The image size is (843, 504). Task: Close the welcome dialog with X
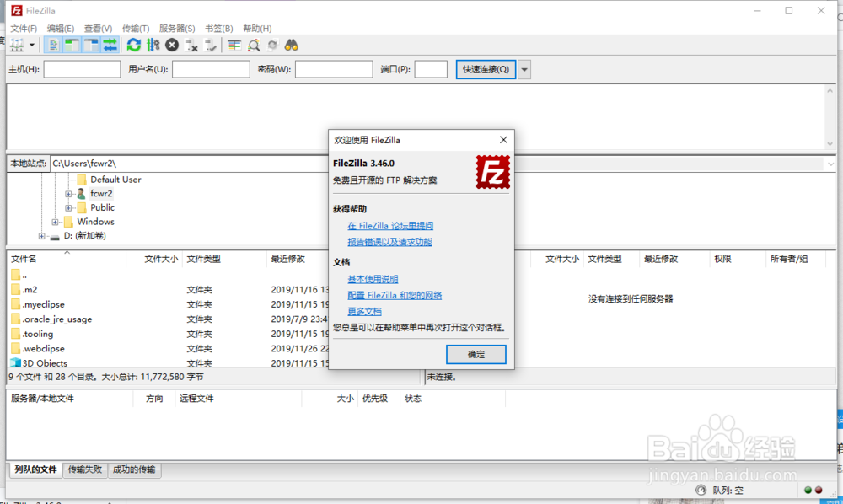click(x=503, y=140)
